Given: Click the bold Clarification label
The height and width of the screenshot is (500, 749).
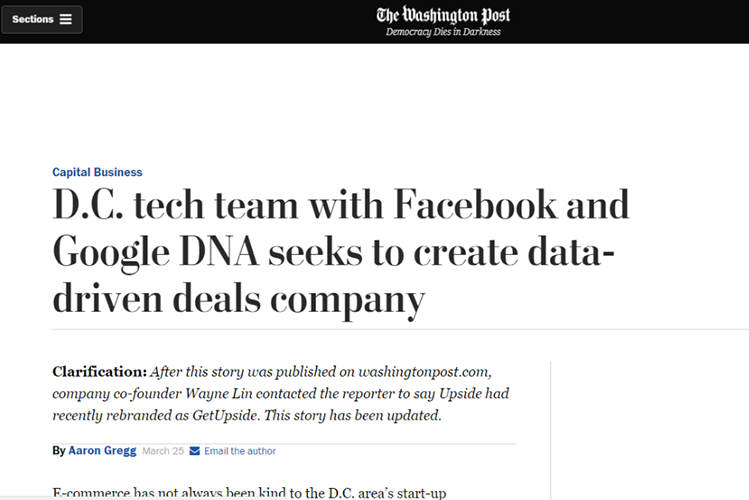Looking at the screenshot, I should [100, 371].
